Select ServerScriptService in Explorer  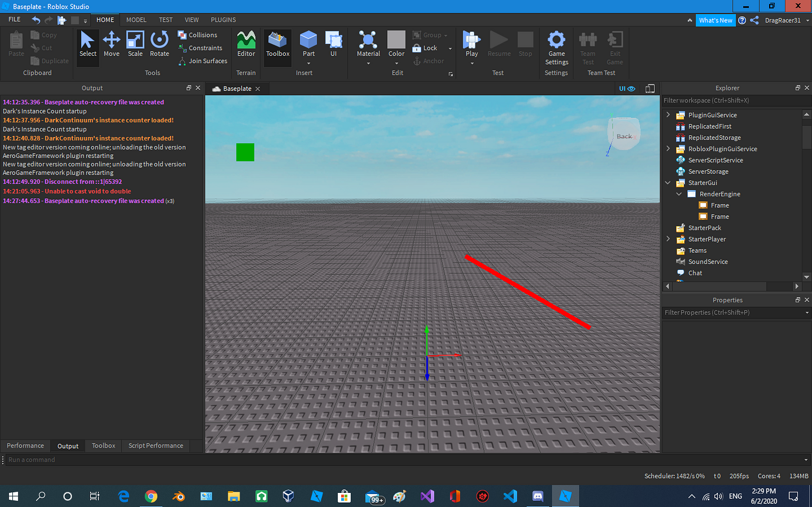pos(715,160)
